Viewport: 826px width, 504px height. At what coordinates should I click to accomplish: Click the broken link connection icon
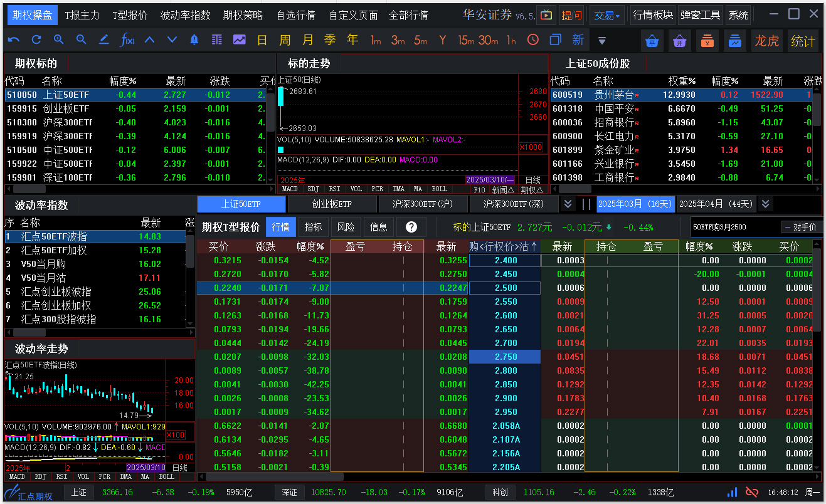751,493
